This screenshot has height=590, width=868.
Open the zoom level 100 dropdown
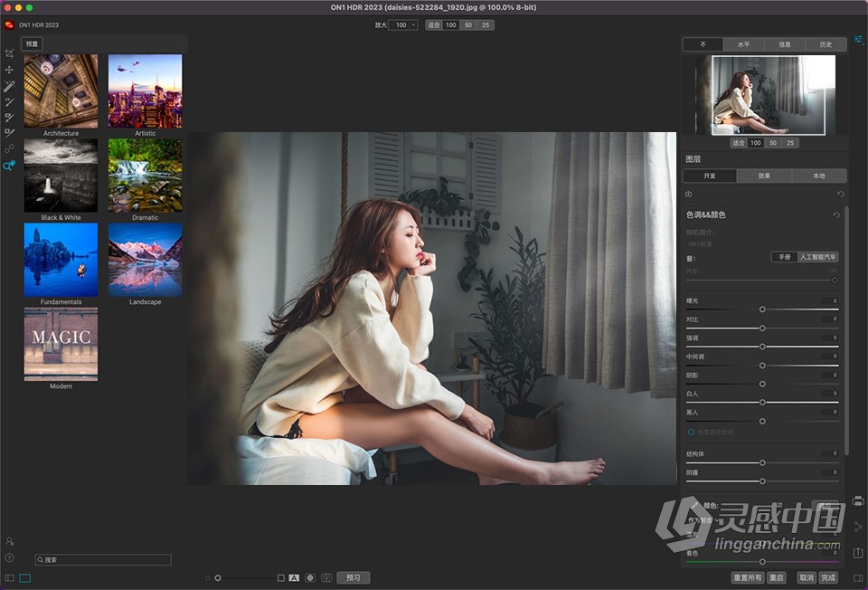coord(402,25)
